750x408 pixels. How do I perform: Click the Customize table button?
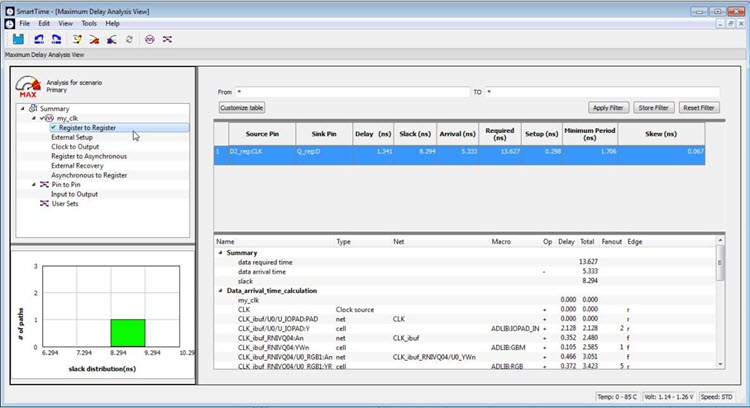point(241,107)
